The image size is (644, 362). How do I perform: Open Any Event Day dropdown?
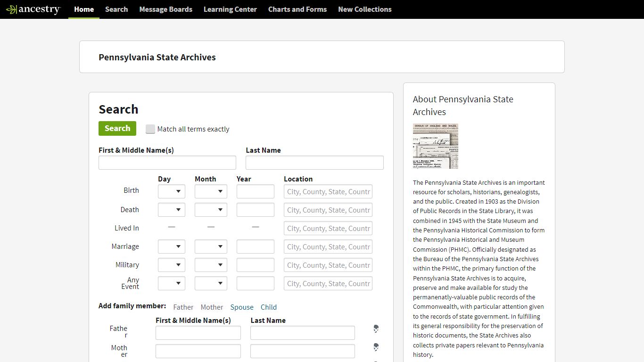click(172, 283)
